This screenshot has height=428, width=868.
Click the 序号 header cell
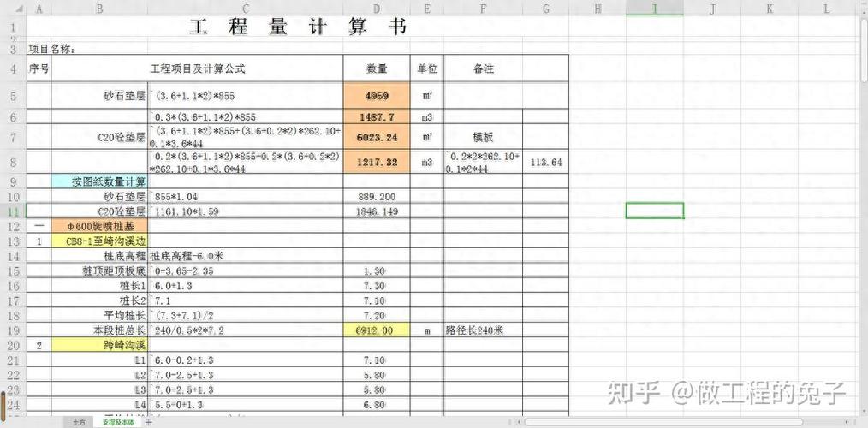[x=39, y=68]
